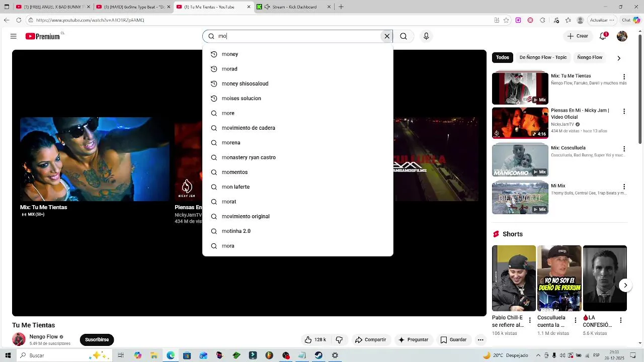The width and height of the screenshot is (644, 362).
Task: Choose the "morad" history suggestion
Action: click(x=297, y=69)
